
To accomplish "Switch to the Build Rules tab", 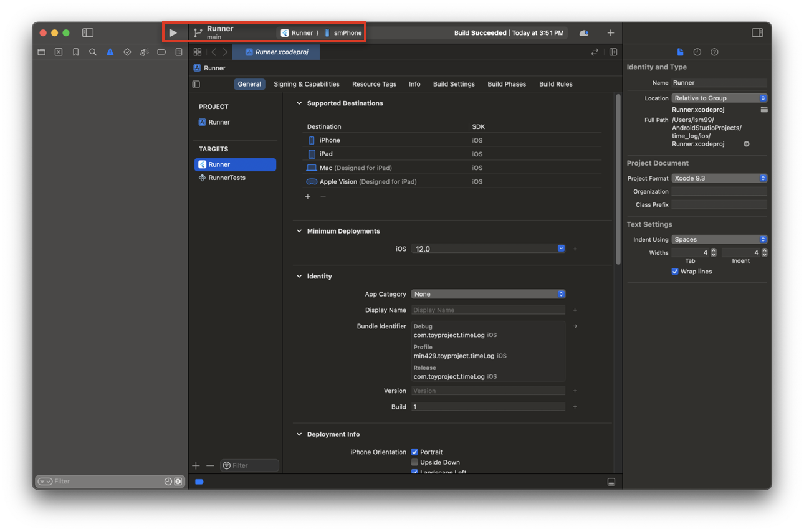I will (x=556, y=84).
